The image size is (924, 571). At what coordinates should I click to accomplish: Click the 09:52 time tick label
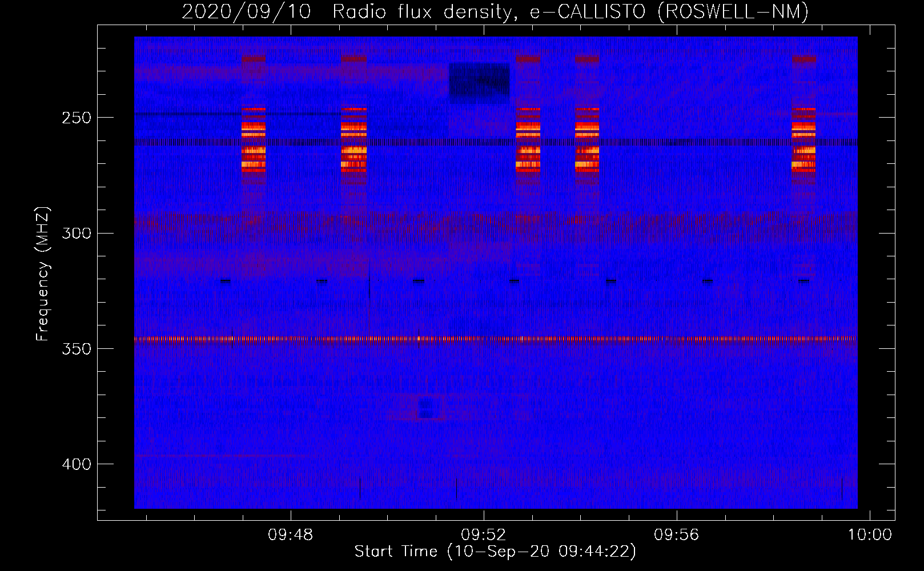[x=484, y=535]
